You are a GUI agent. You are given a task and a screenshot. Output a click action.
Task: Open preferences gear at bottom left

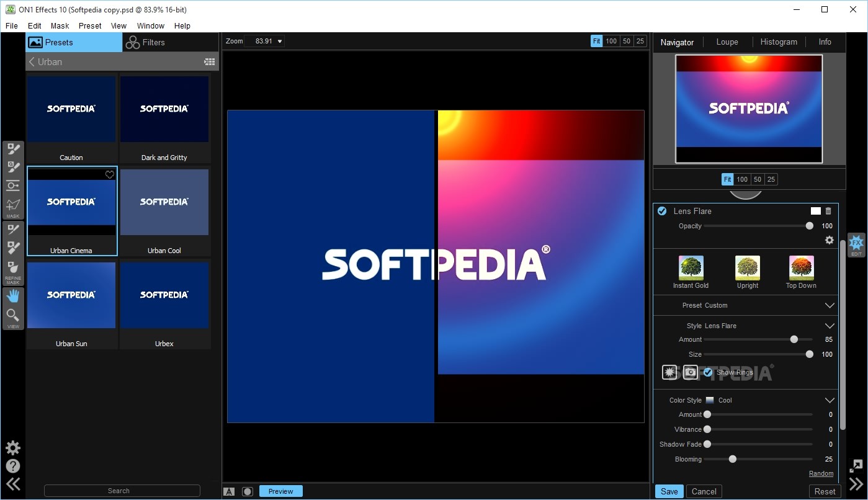13,448
